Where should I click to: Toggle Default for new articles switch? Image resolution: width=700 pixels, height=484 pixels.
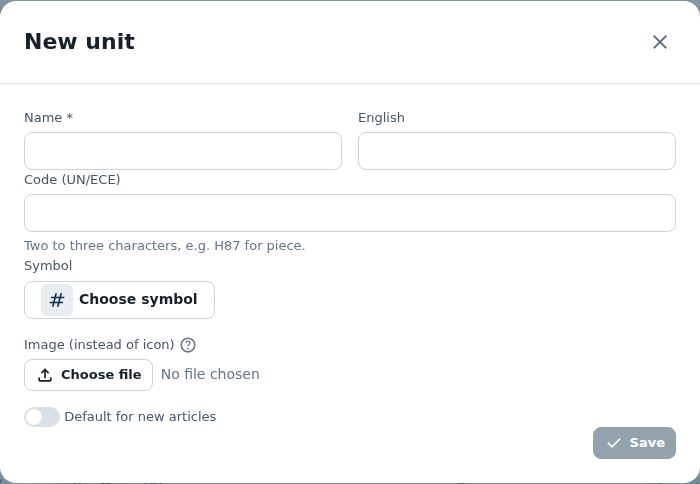click(42, 417)
